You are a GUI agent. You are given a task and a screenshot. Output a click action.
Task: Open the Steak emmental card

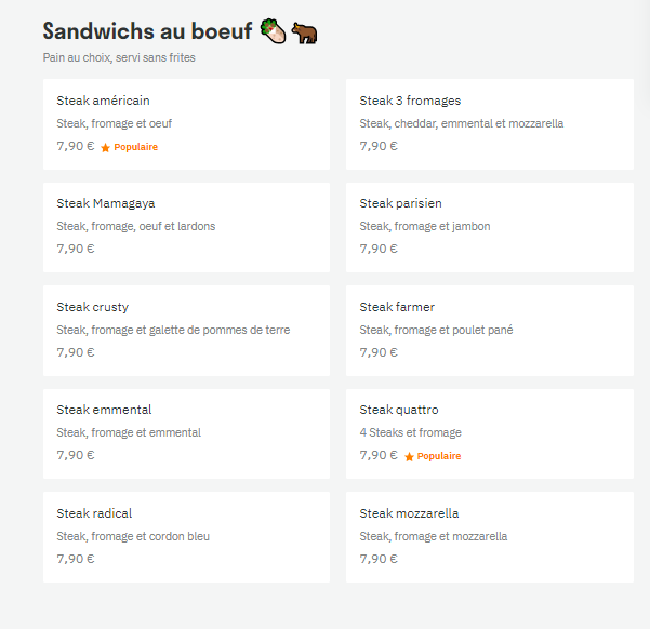point(187,434)
